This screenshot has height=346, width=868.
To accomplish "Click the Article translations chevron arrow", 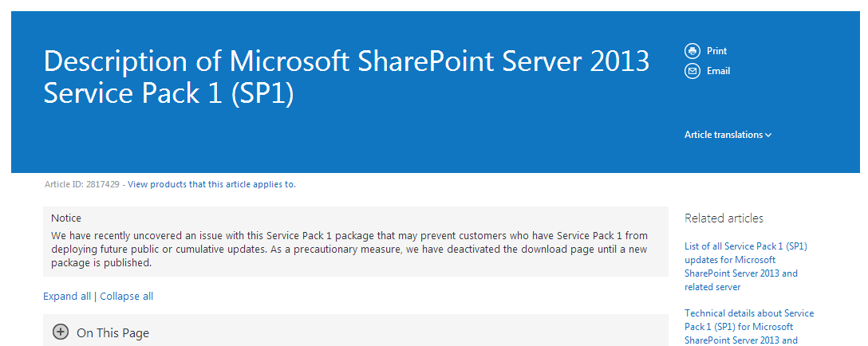I will tap(768, 135).
